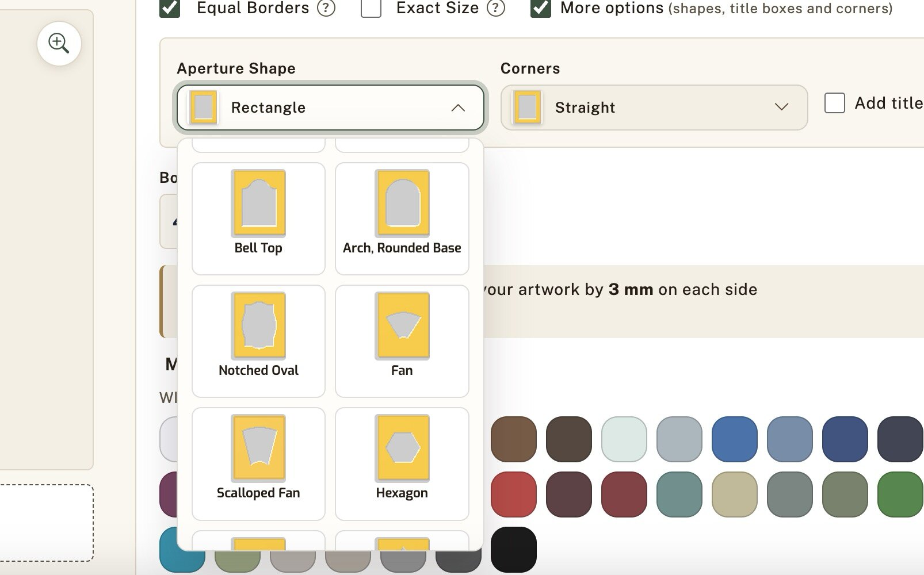
Task: Choose the black mount colour swatch
Action: coord(514,550)
